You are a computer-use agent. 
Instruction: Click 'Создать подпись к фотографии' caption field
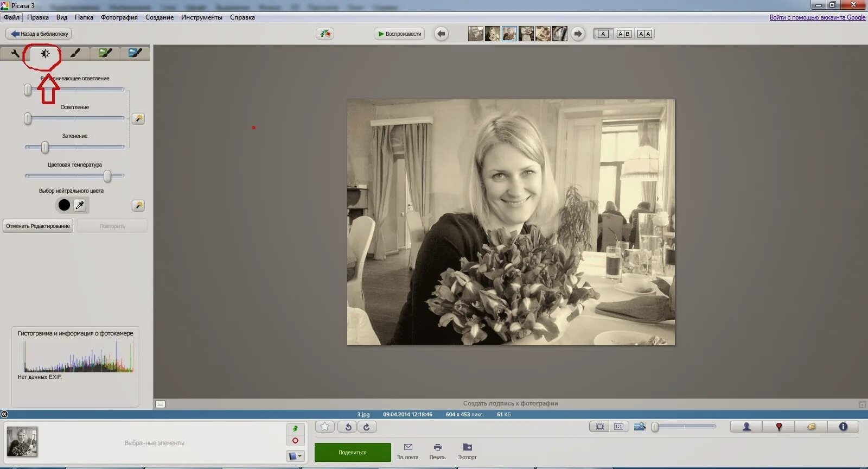pyautogui.click(x=510, y=403)
